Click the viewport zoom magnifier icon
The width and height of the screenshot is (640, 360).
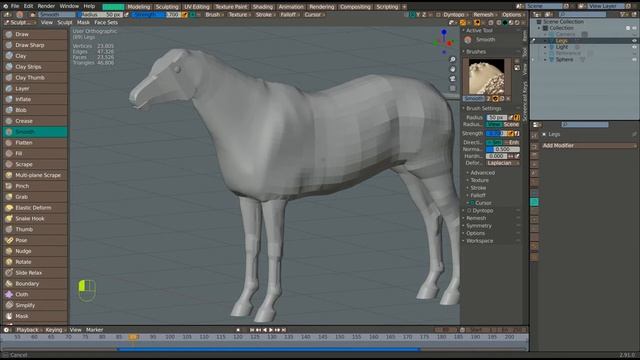[453, 60]
